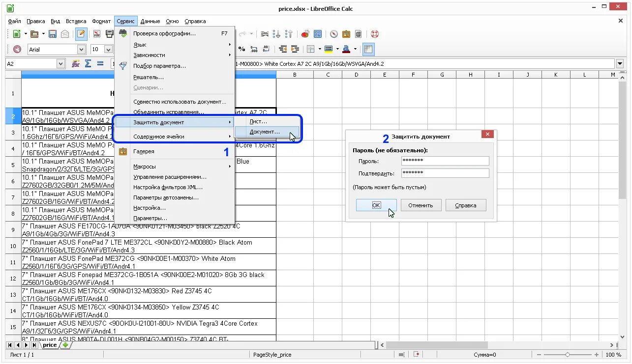The width and height of the screenshot is (632, 364).
Task: Open the Open-file dropdown arrow
Action: point(43,34)
